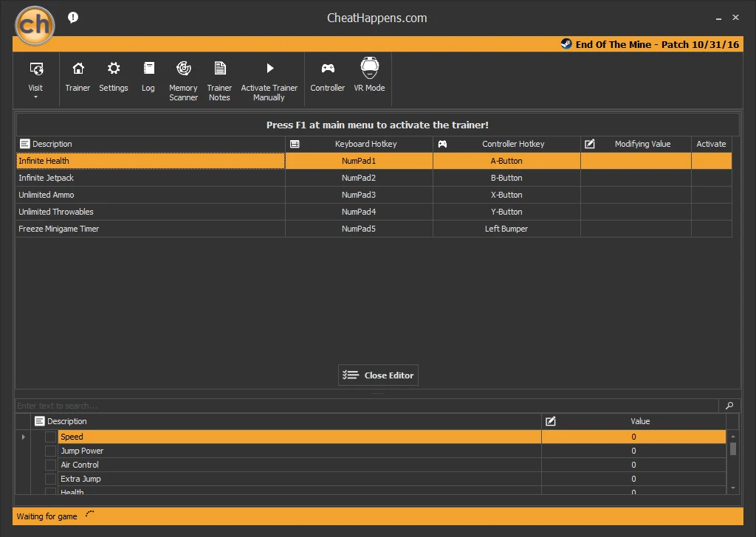Focus the editor search text field
The image size is (756, 537).
[365, 406]
